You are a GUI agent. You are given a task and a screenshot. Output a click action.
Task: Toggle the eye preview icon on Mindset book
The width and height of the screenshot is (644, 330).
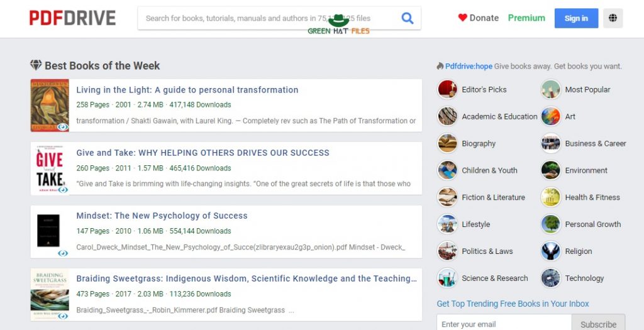point(62,253)
